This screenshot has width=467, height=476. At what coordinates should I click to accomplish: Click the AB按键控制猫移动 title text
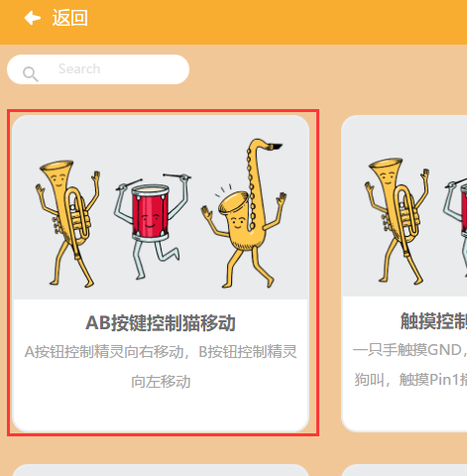tap(161, 323)
